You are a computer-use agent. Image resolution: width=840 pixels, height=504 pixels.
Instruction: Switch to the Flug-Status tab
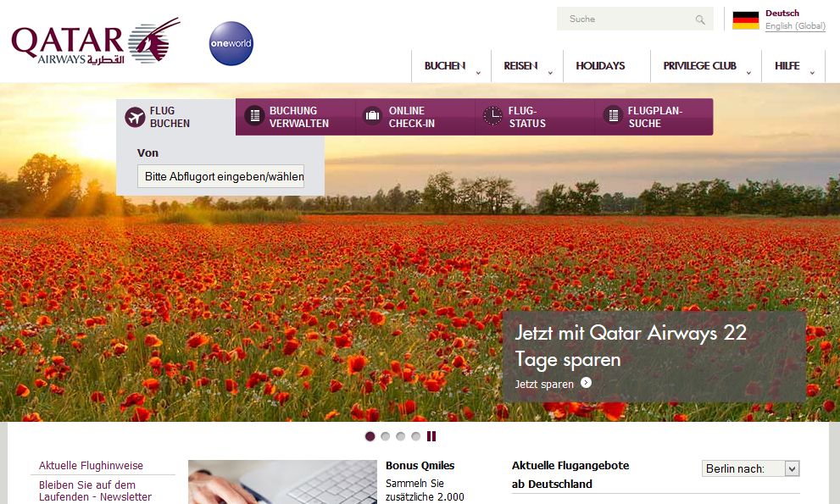point(534,117)
